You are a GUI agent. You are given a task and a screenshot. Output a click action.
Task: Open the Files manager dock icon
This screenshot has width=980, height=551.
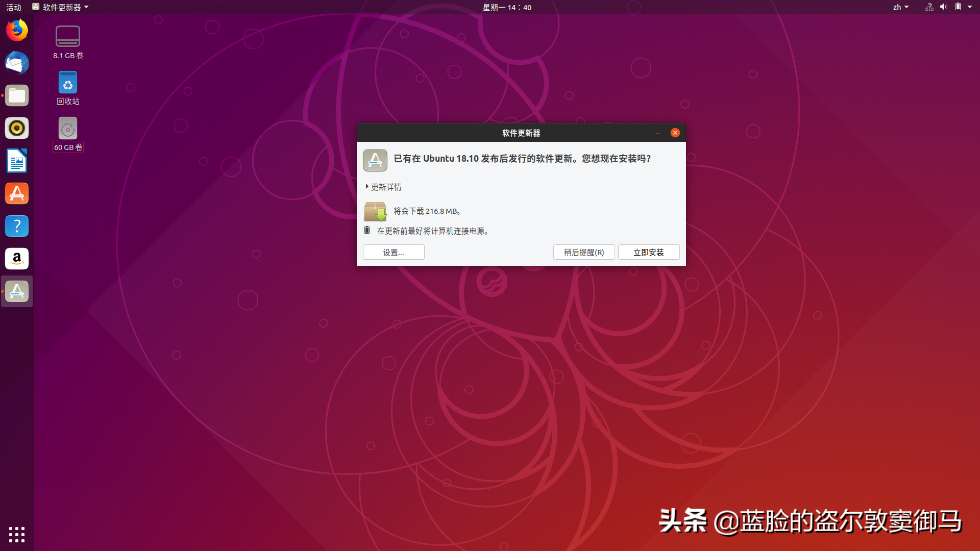[17, 95]
